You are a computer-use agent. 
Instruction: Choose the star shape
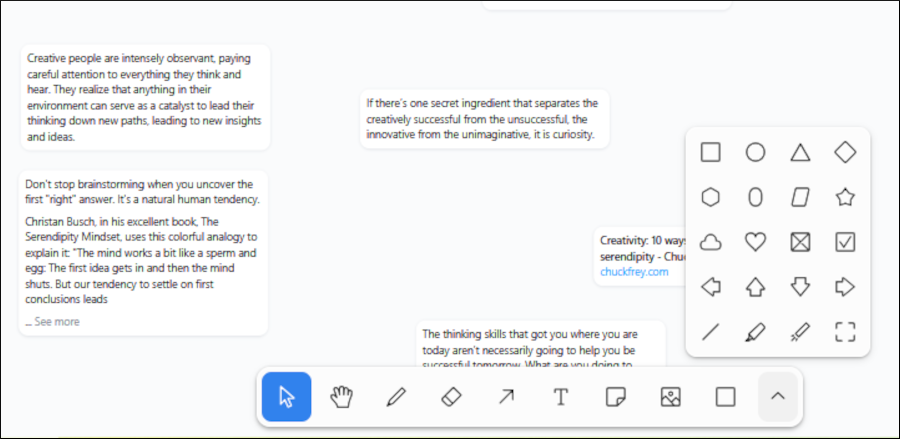[845, 197]
